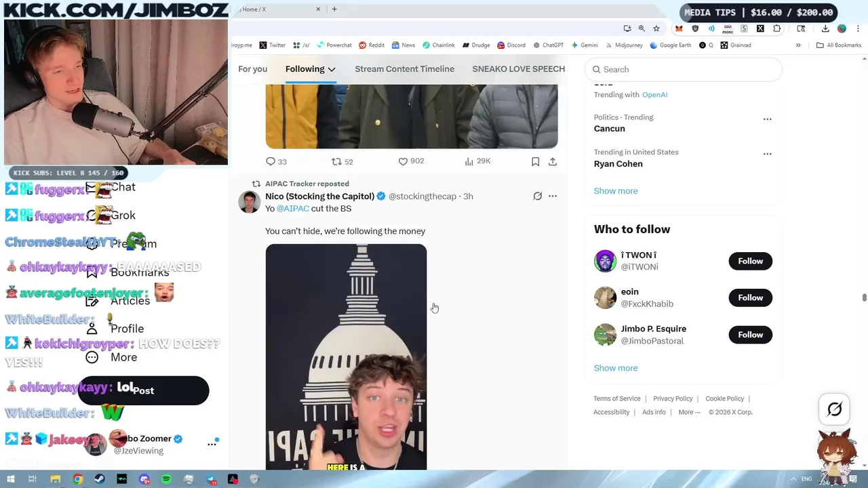Open Profile in the sidebar

point(115,329)
